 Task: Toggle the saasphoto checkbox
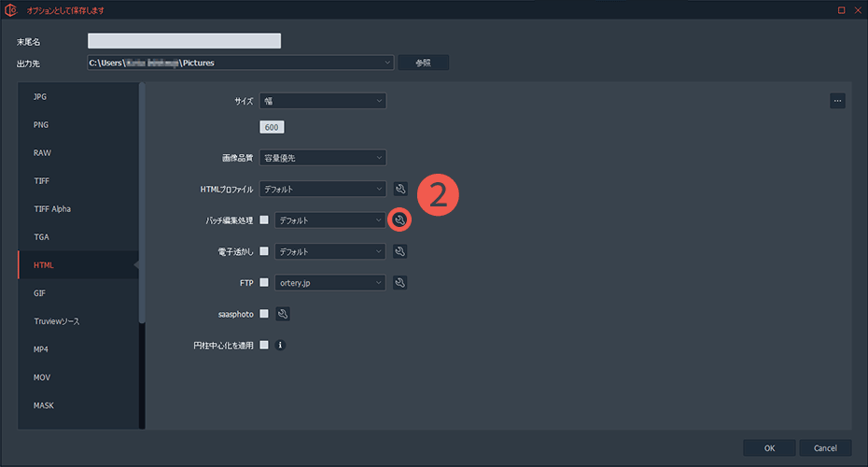264,314
